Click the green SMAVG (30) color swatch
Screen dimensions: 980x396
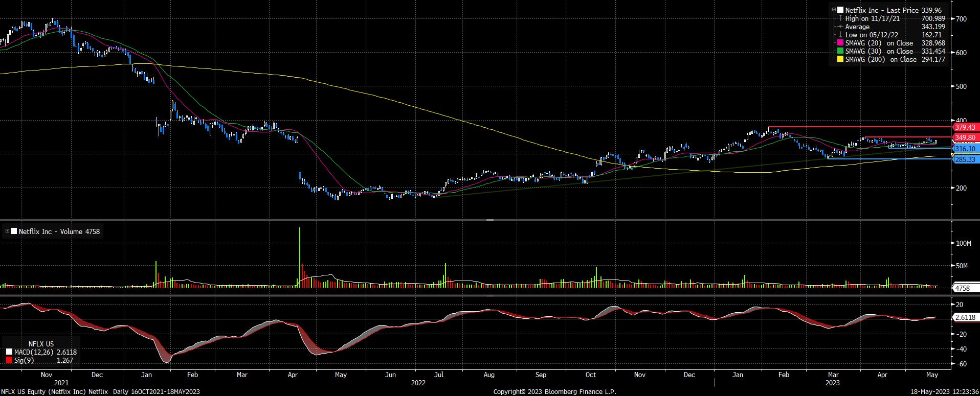pos(841,51)
